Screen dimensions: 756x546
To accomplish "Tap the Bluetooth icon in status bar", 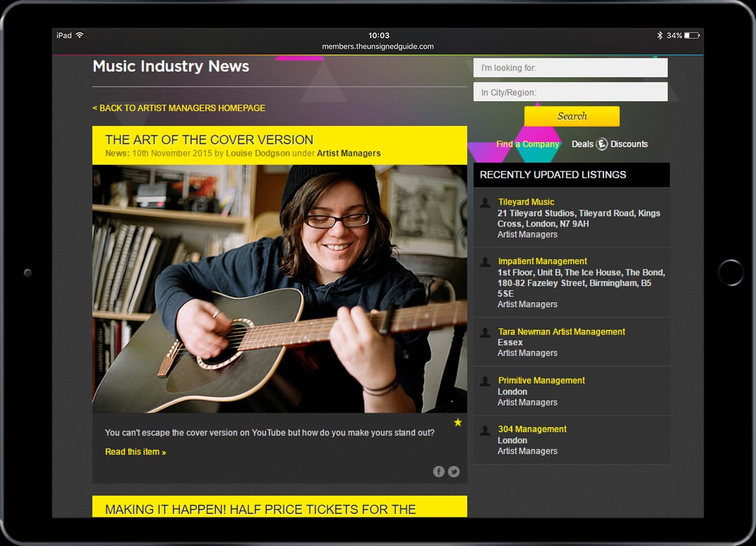I will (x=660, y=35).
